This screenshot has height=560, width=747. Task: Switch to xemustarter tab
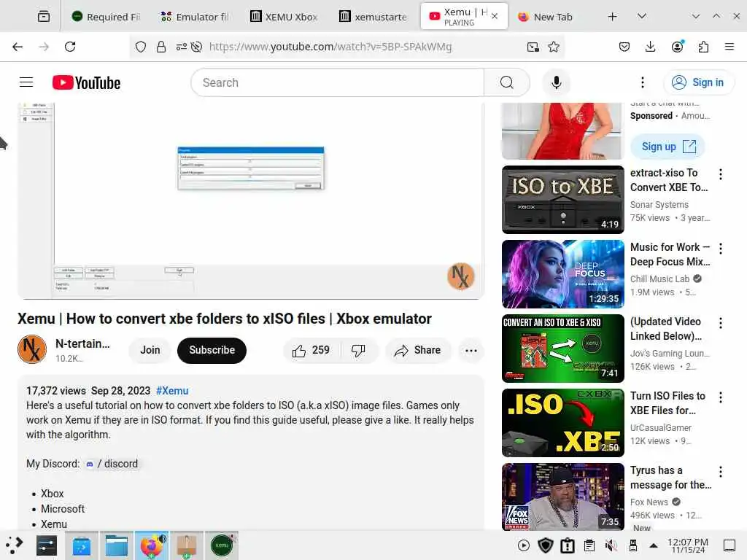[373, 17]
